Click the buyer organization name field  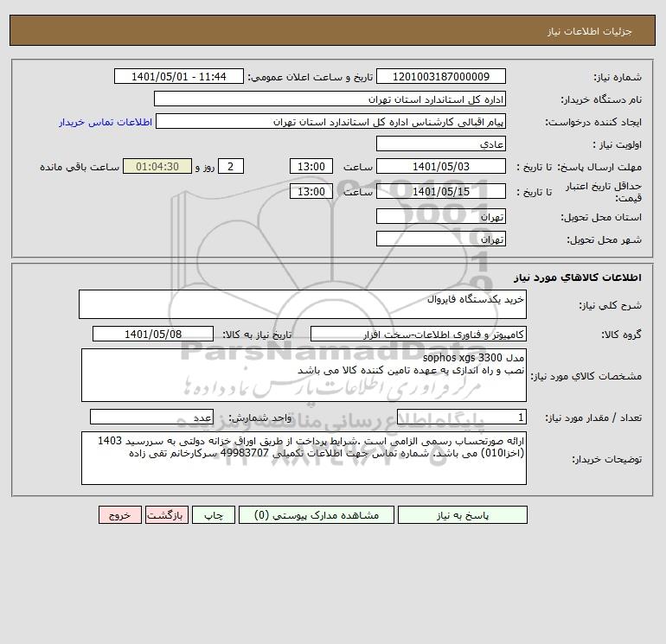(330, 99)
